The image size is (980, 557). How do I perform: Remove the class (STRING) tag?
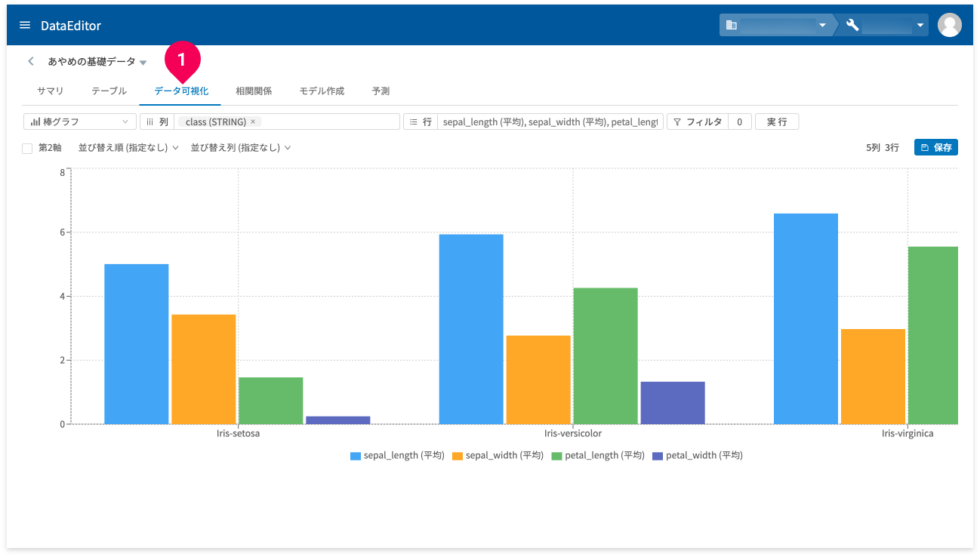[x=253, y=122]
